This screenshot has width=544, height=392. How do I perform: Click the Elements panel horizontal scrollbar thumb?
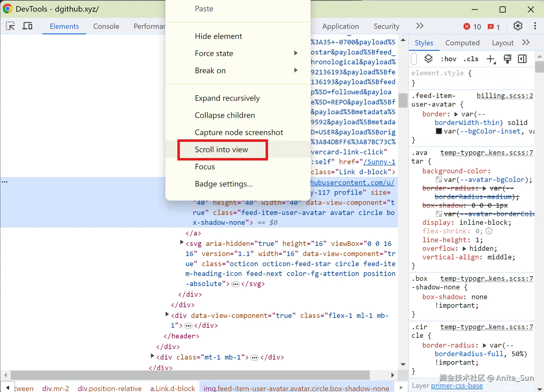coord(190,375)
